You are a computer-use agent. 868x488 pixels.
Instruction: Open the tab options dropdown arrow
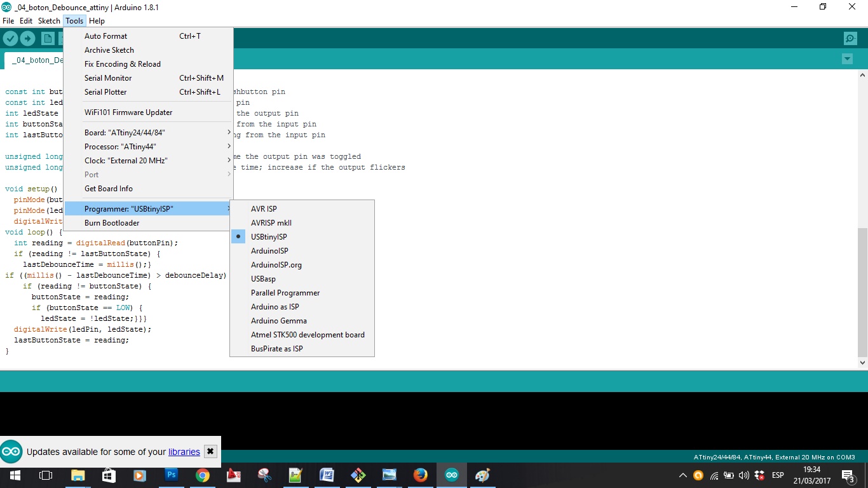[x=847, y=59]
